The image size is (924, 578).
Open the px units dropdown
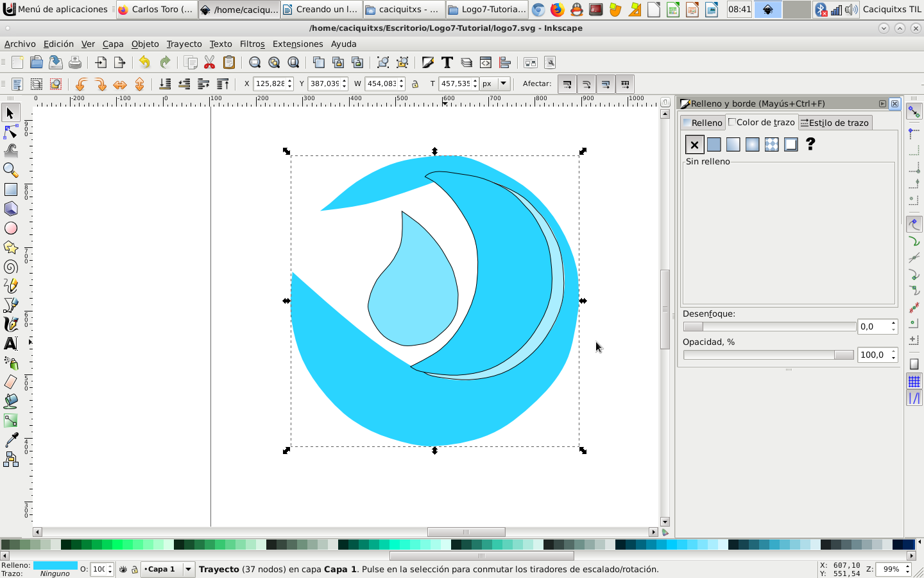(504, 83)
